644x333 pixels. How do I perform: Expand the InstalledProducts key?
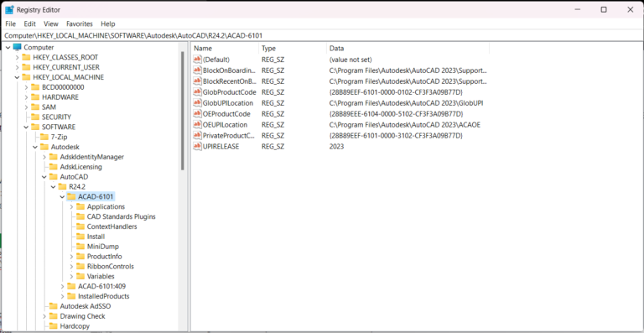point(62,296)
